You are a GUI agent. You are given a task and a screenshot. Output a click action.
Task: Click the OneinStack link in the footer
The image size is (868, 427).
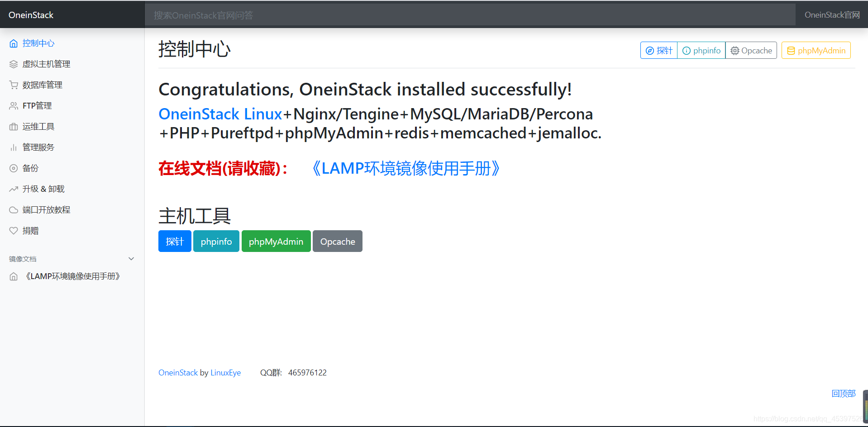(178, 373)
